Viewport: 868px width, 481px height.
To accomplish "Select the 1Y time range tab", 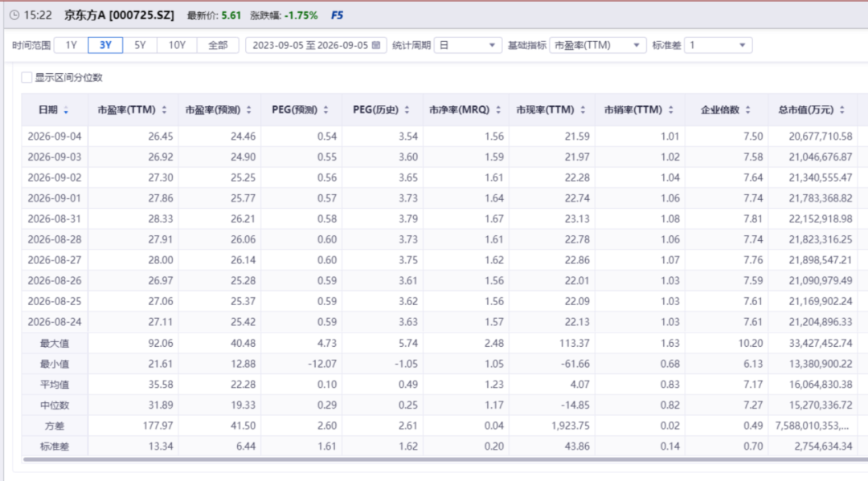I will [72, 45].
